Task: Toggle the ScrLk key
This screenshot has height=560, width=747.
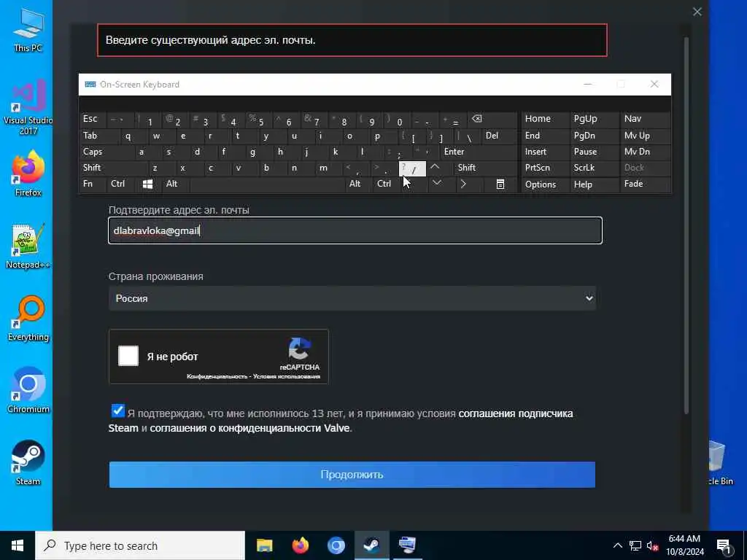Action: pos(595,168)
